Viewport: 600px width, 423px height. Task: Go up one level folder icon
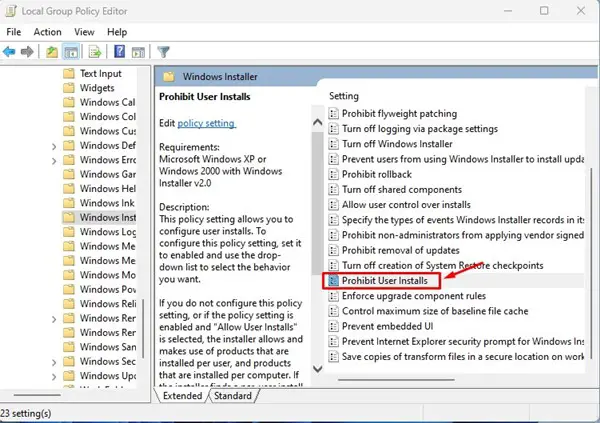click(x=52, y=52)
